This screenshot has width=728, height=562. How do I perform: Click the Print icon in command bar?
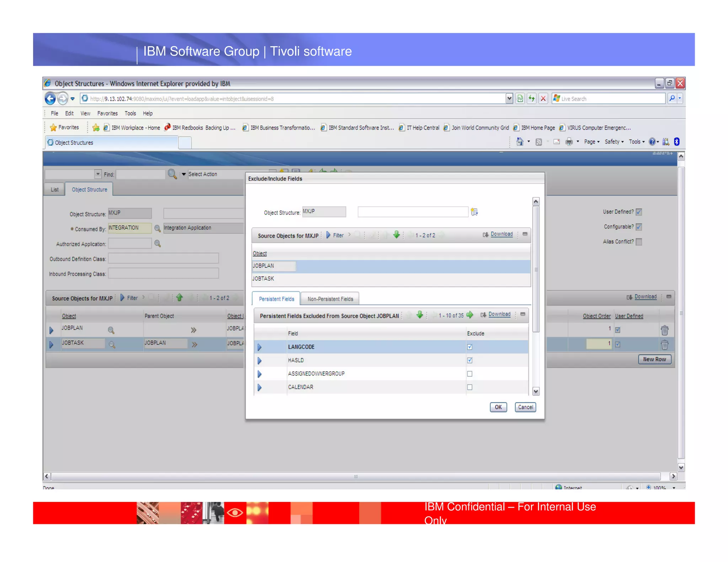569,142
